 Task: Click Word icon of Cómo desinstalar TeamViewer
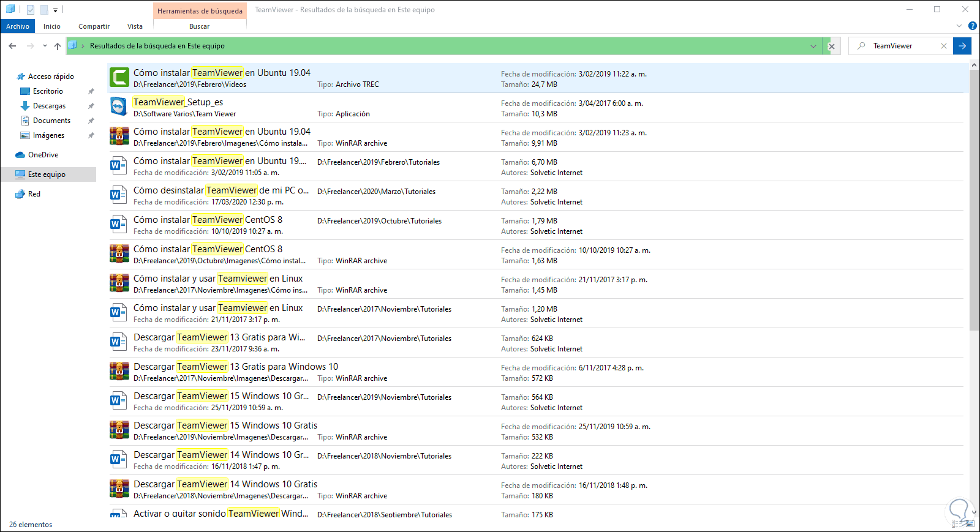pos(118,195)
